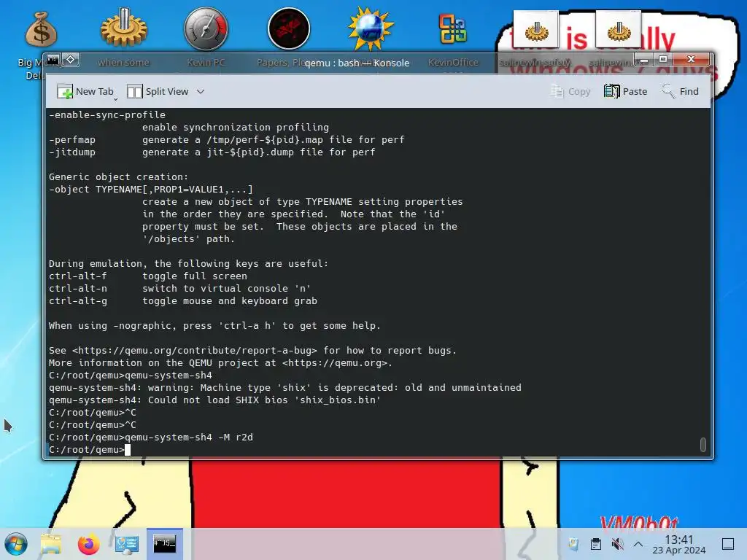This screenshot has height=560, width=747.
Task: Click the 'ctrl-alt-f' shortcut line
Action: (x=147, y=276)
